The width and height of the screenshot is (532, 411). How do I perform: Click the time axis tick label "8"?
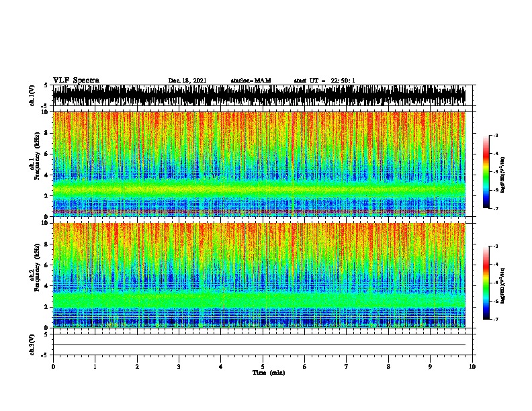point(388,367)
